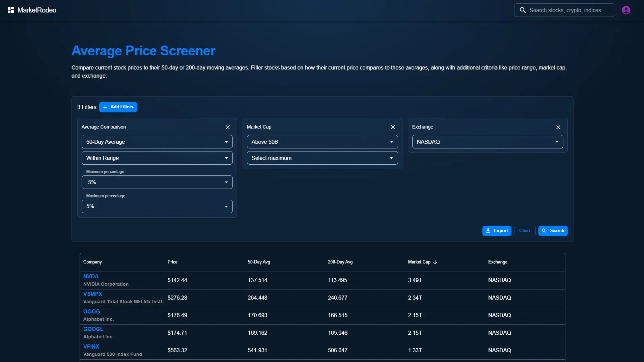The image size is (644, 362).
Task: Click the MarketRodeo brand name
Action: coord(37,10)
